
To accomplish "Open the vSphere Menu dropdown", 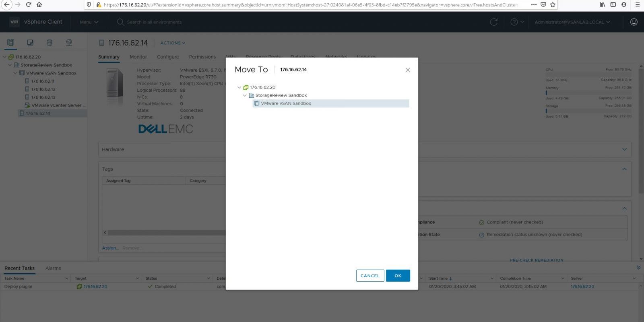I will pos(89,22).
